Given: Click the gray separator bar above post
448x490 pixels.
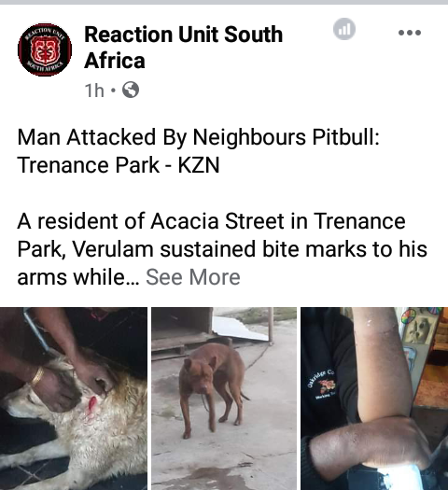Looking at the screenshot, I should pos(224,2).
